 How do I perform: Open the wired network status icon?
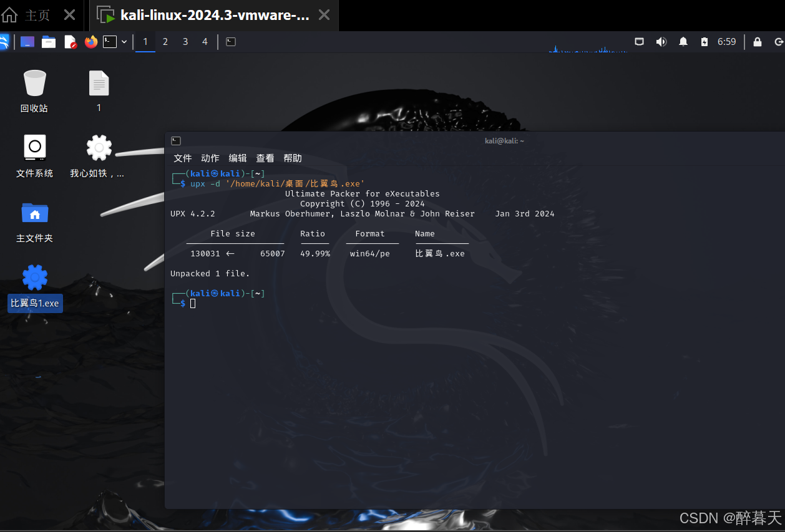(640, 42)
